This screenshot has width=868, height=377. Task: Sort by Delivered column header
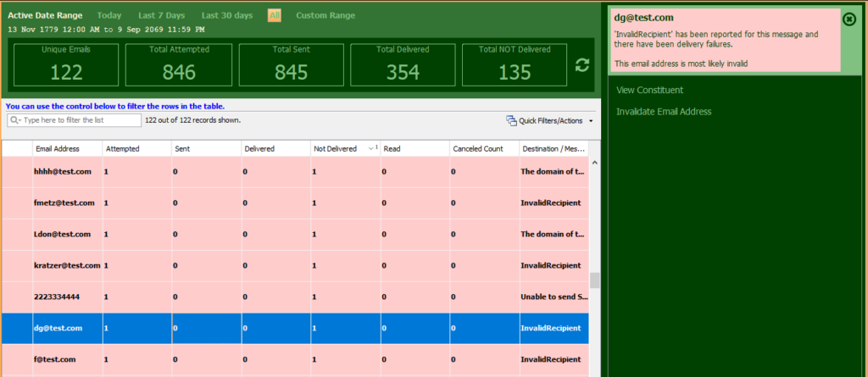[275, 149]
